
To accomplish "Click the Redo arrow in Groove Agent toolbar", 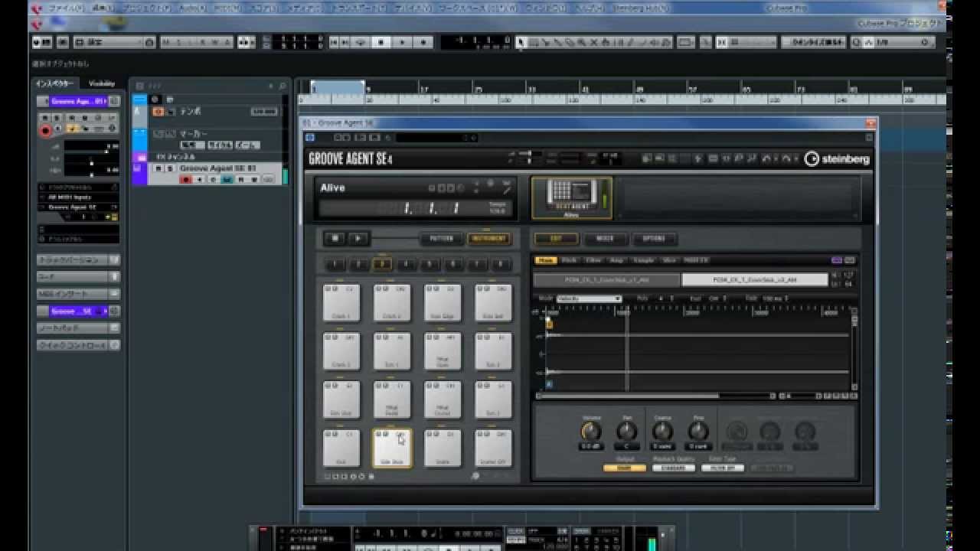I will 786,159.
